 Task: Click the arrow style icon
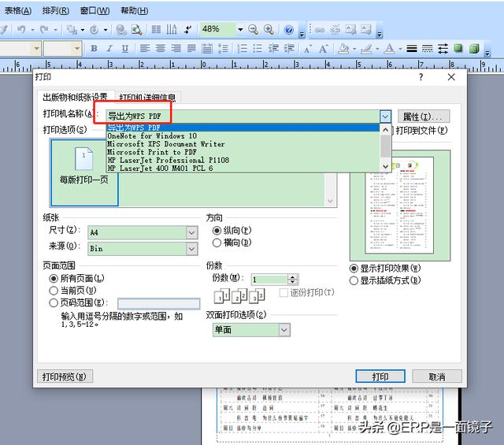point(443,49)
